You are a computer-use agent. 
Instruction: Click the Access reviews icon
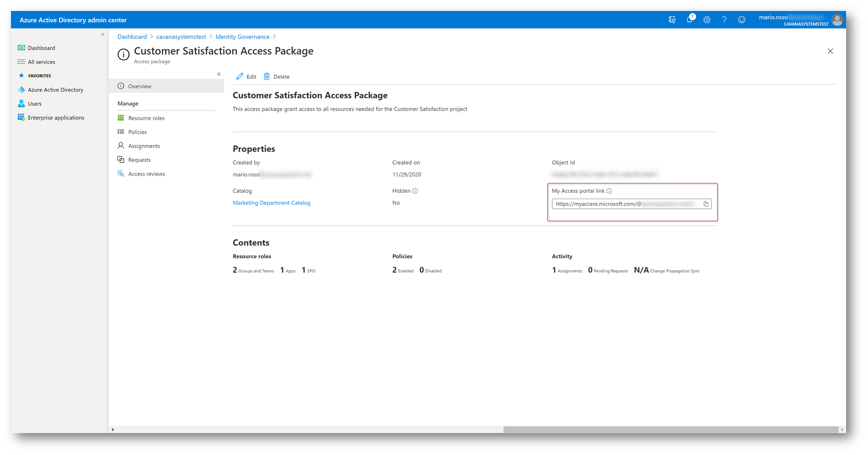pos(121,174)
